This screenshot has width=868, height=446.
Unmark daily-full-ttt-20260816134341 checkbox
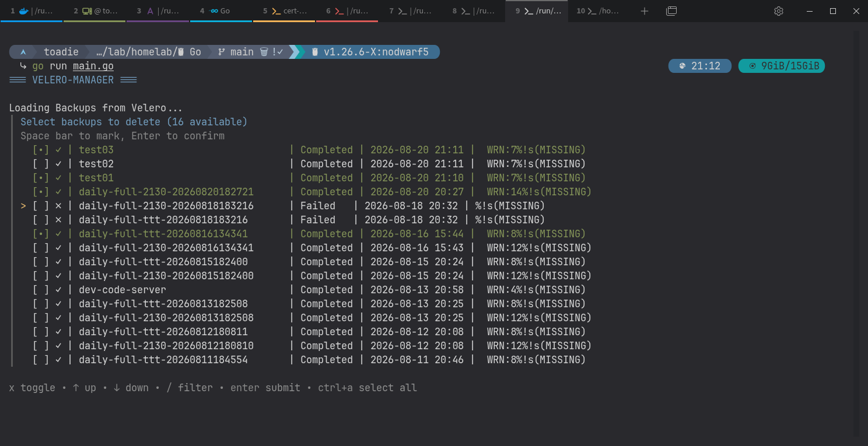pos(41,234)
